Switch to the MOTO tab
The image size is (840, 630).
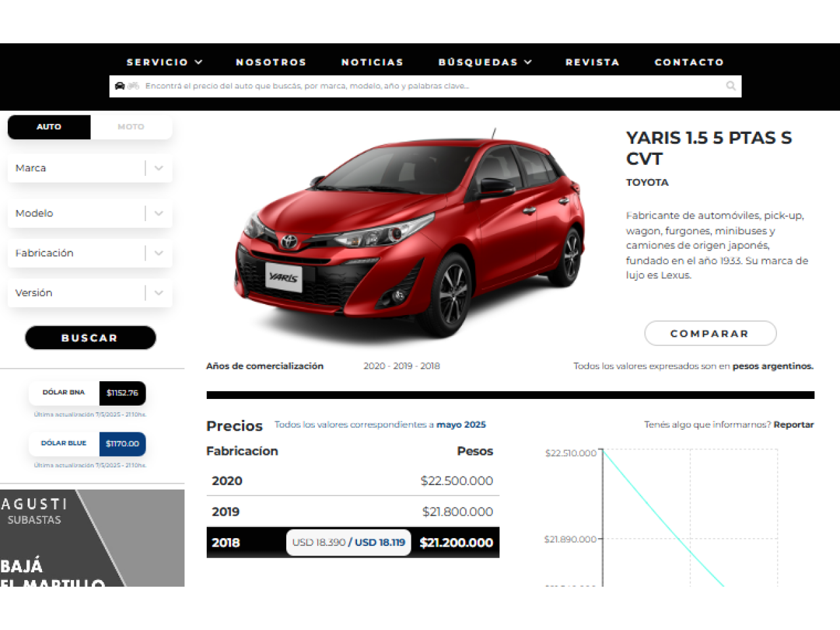point(131,127)
